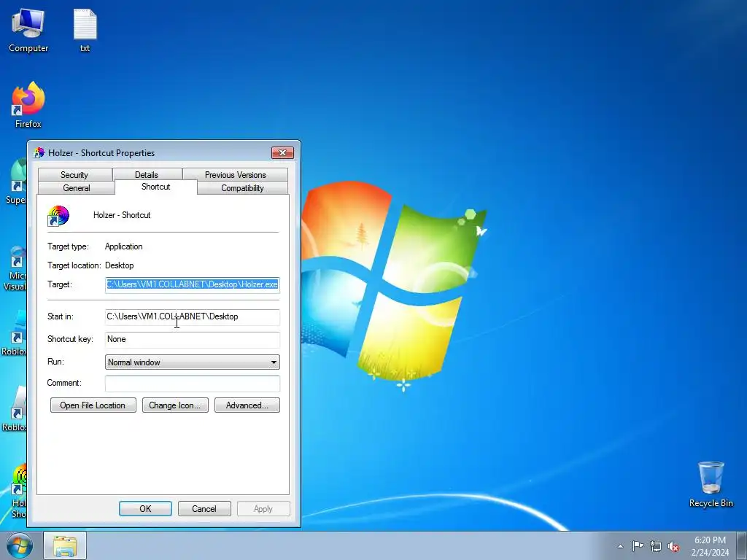Show hidden icons in the system tray
Image resolution: width=747 pixels, height=560 pixels.
620,546
